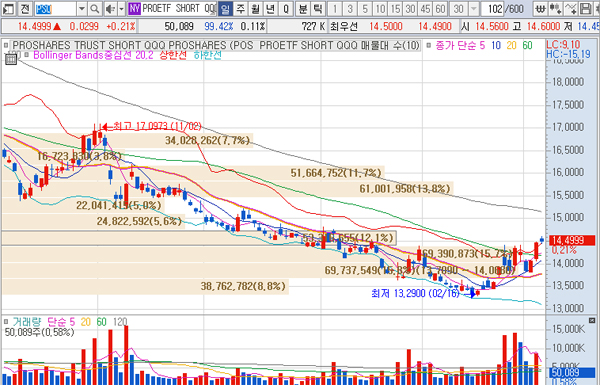Select the quarterly (Q) chart period
This screenshot has width=600, height=385.
point(286,8)
